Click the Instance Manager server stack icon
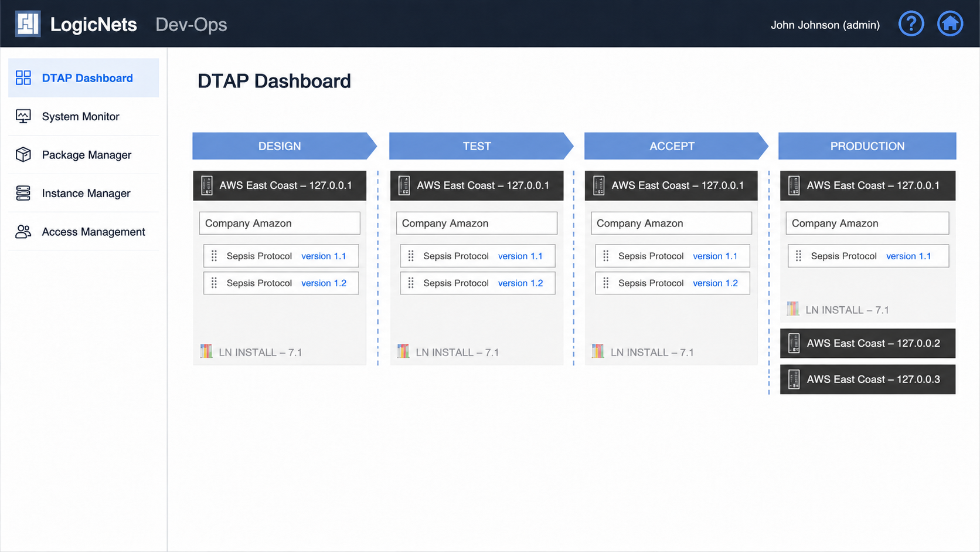980x552 pixels. (23, 193)
